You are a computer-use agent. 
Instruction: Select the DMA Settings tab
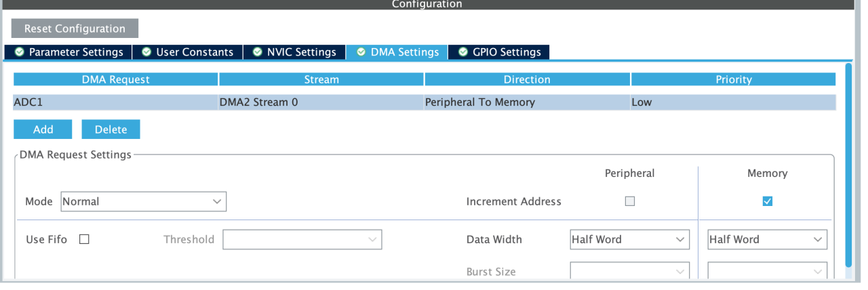pos(397,52)
